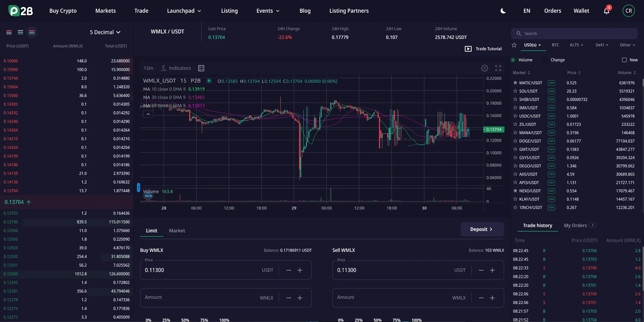Click Price column sort arrows

[x=579, y=73]
